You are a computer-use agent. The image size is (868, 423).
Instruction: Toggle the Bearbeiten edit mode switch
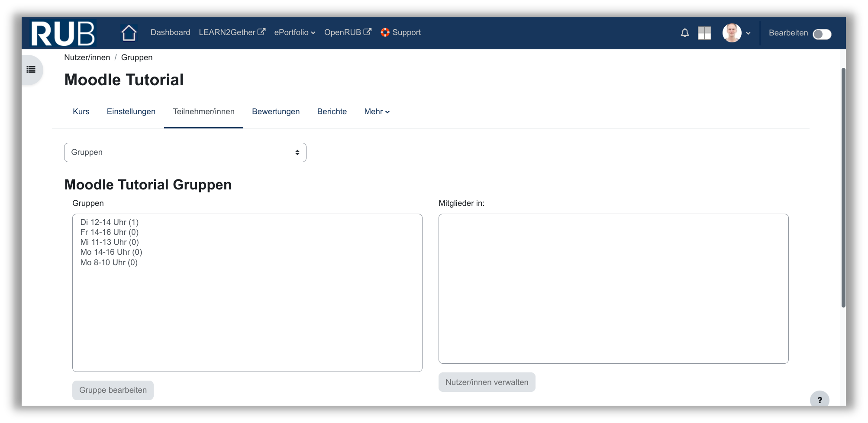[822, 34]
